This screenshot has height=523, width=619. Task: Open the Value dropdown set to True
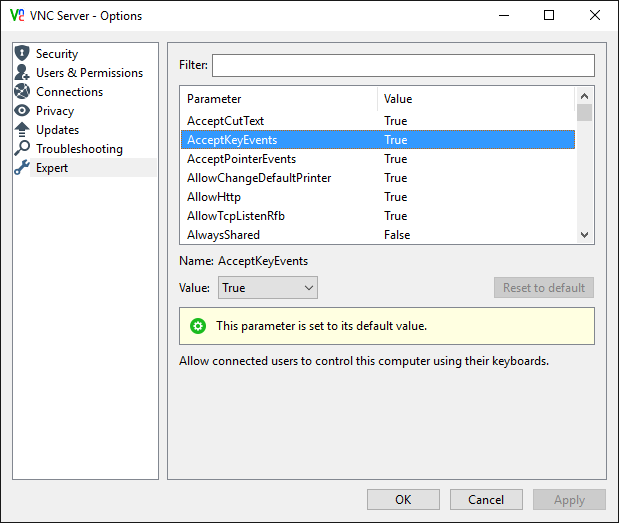[x=267, y=288]
